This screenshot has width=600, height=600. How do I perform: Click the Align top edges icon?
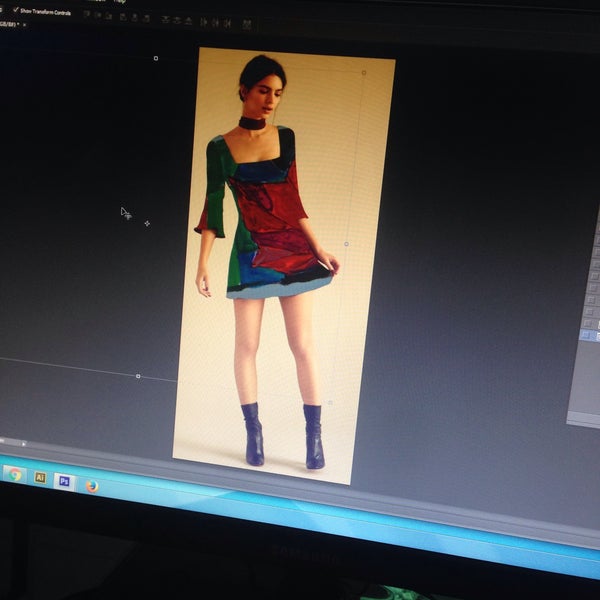[x=87, y=15]
